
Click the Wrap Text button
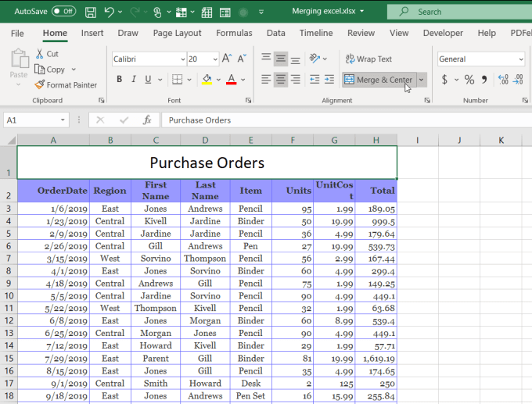[368, 59]
